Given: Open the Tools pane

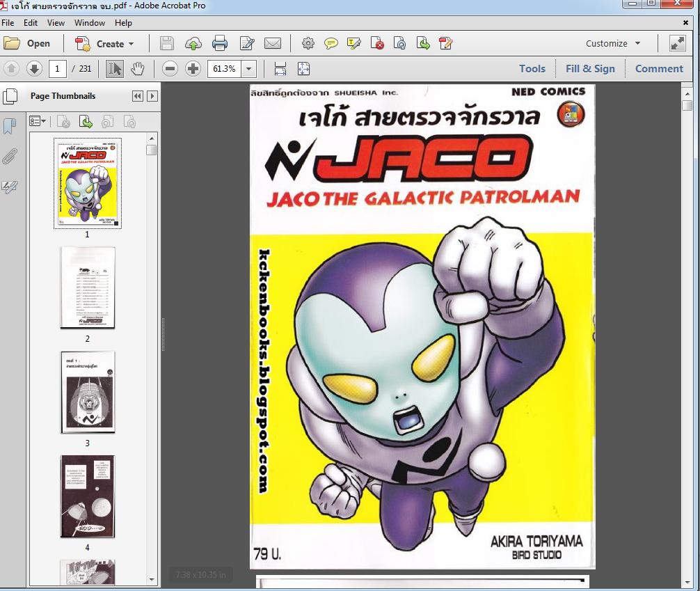Looking at the screenshot, I should pos(532,69).
